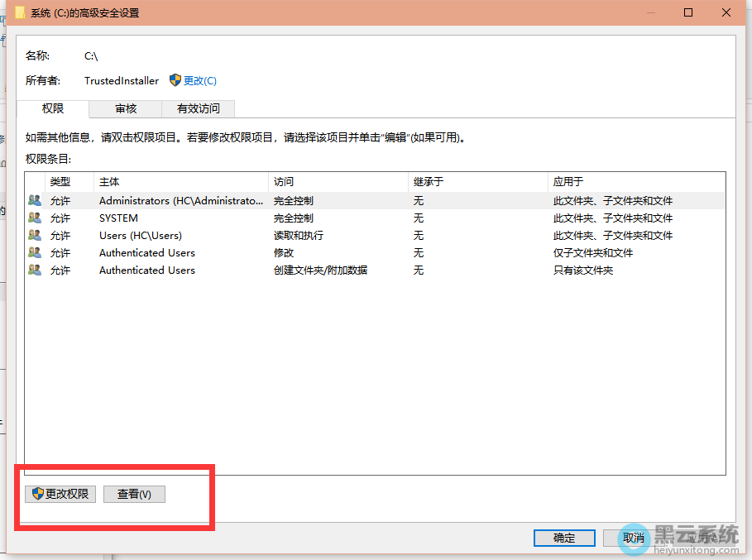Click the shield icon next to 更改(C)
752x560 pixels.
[175, 80]
